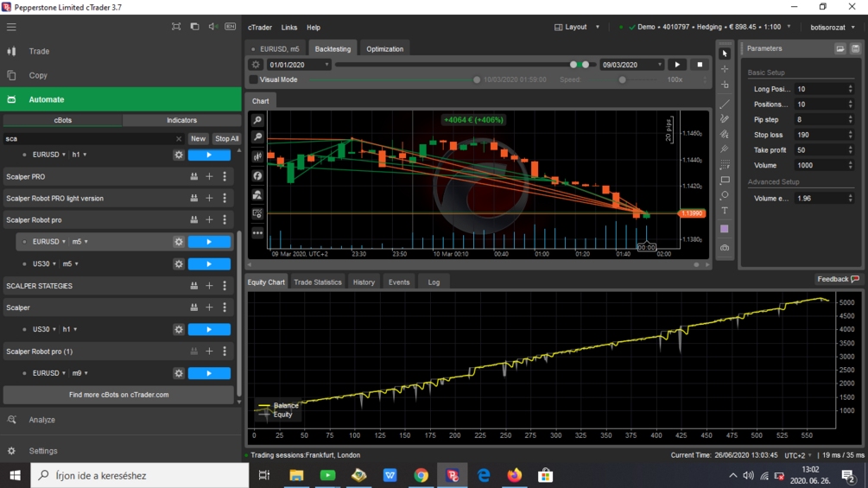Open chart more options dots icon
The width and height of the screenshot is (868, 488).
257,233
